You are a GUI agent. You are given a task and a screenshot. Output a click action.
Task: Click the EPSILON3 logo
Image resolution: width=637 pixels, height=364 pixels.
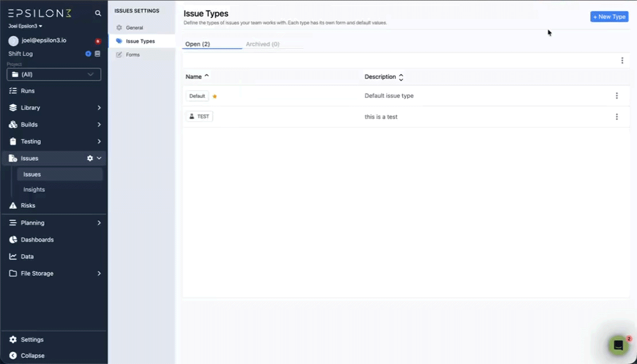coord(39,13)
